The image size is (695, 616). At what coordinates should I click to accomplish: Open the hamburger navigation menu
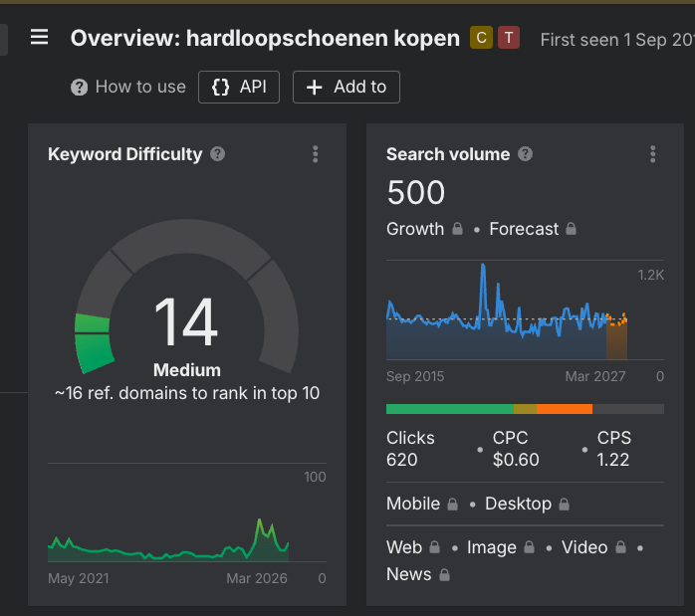39,37
